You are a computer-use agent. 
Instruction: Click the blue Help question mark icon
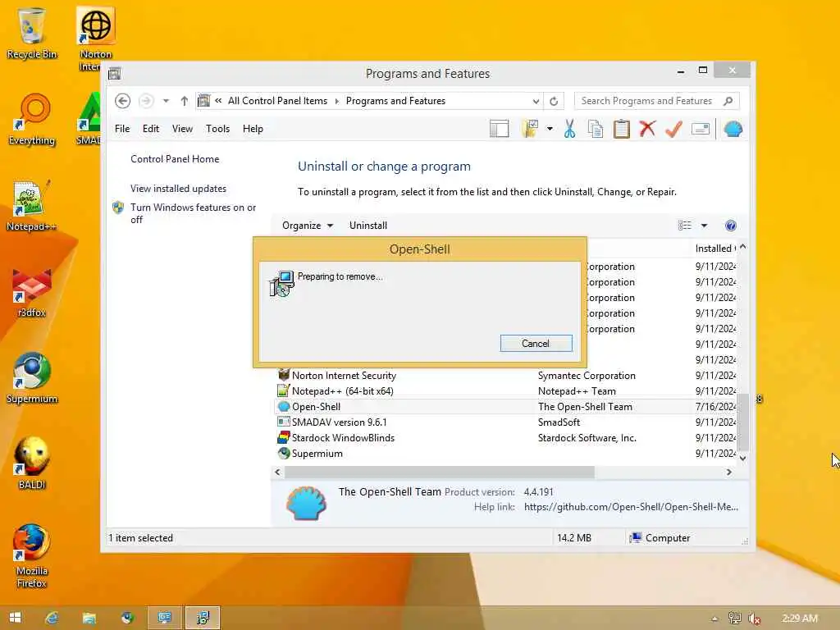(730, 226)
